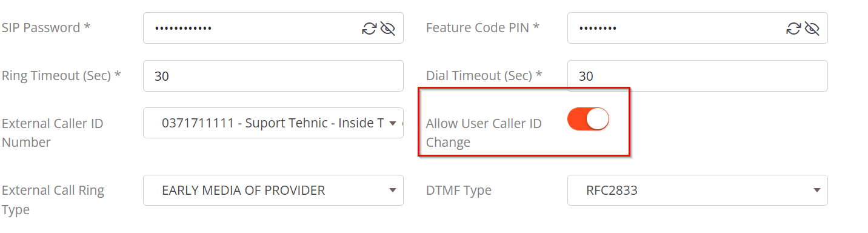The image size is (868, 233).
Task: Click the Ring Timeout (Sec) label
Action: click(x=61, y=76)
